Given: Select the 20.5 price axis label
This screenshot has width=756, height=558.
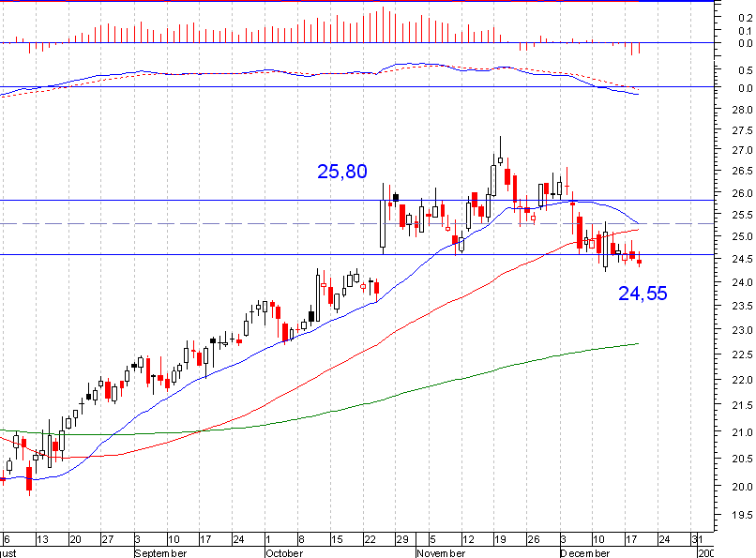Looking at the screenshot, I should 743,459.
